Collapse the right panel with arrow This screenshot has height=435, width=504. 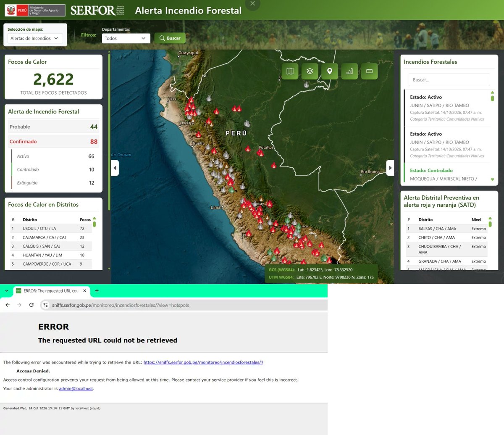click(390, 168)
